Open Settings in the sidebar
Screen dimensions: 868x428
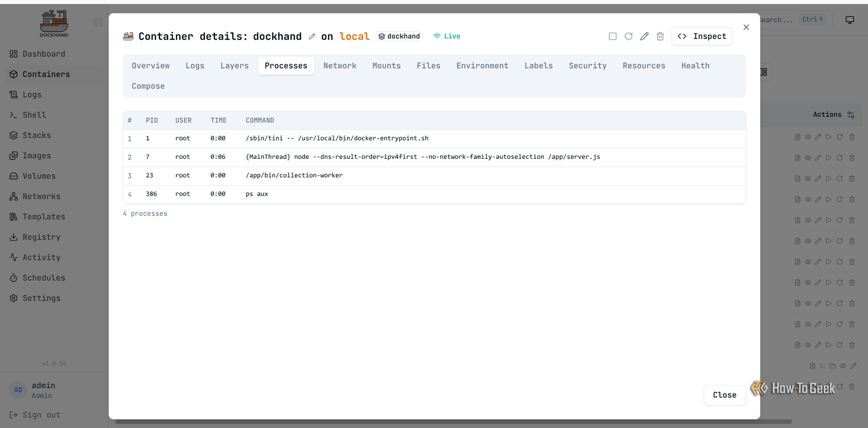pyautogui.click(x=54, y=298)
